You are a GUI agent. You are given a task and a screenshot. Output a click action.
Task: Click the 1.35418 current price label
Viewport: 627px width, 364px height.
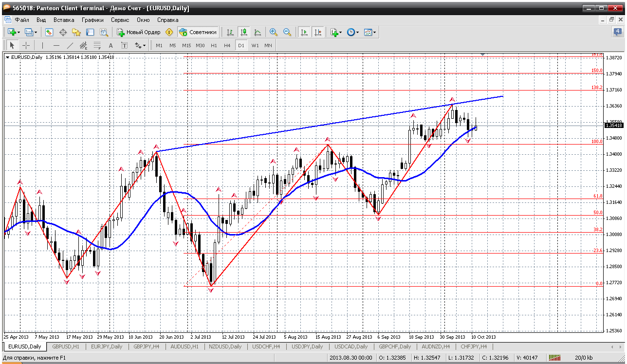click(613, 126)
